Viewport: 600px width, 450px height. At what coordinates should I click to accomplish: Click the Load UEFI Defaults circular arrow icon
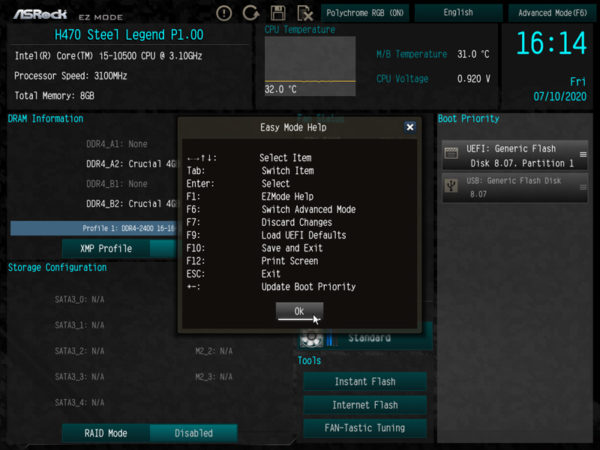click(251, 13)
